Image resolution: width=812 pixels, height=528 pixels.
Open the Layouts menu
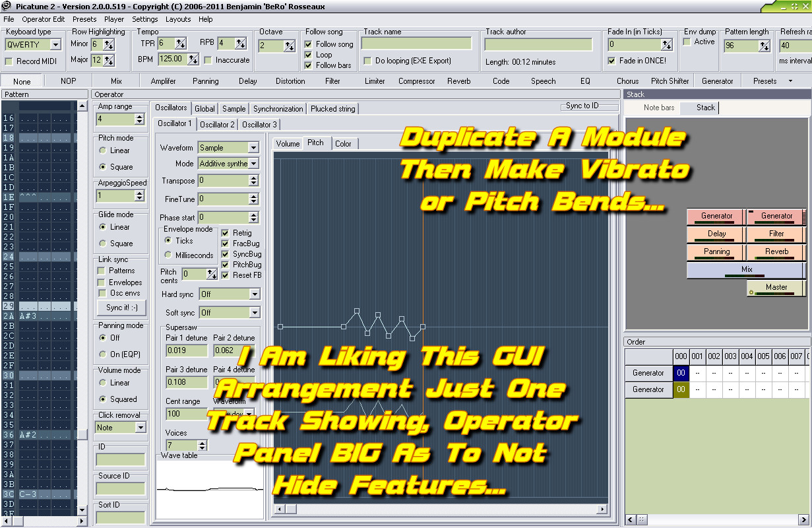tap(178, 19)
